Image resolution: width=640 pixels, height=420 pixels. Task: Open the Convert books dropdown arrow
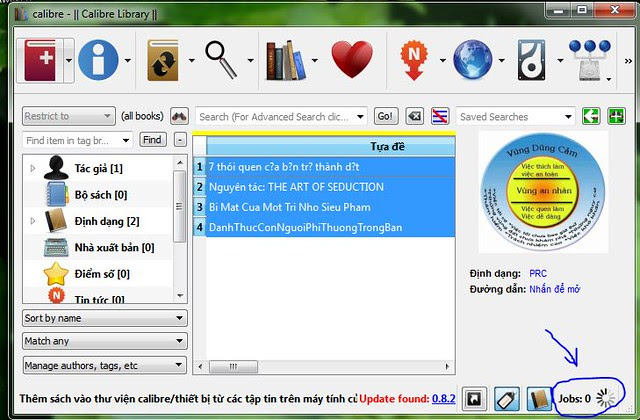coord(191,60)
